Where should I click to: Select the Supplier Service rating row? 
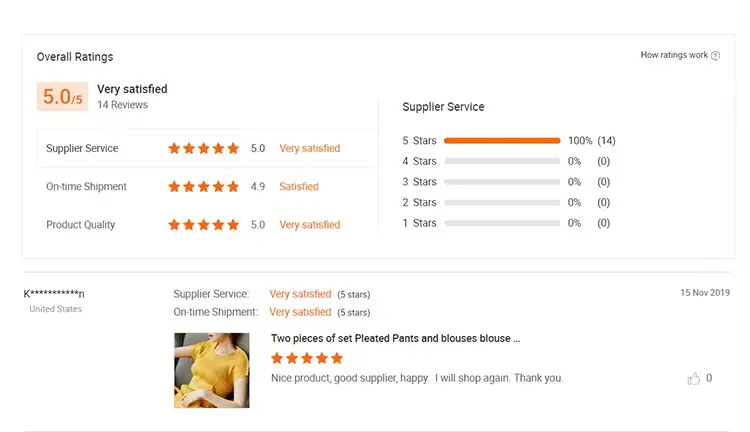(207, 148)
